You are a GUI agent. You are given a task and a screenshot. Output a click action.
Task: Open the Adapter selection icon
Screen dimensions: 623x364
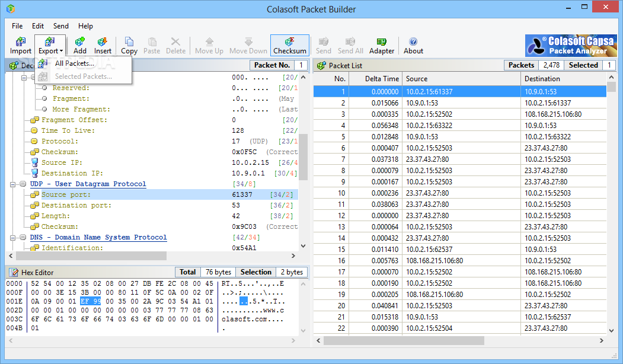381,46
